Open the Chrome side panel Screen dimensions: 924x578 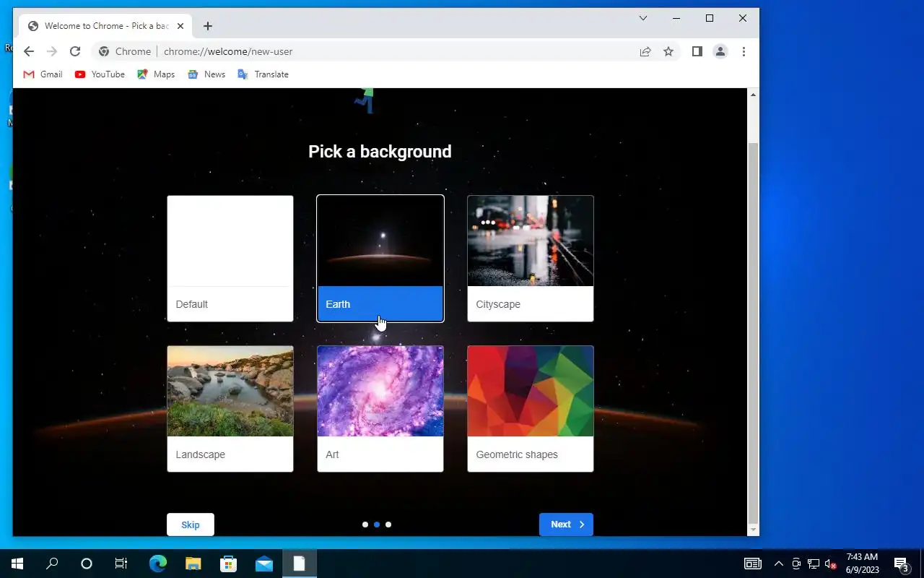pyautogui.click(x=697, y=51)
